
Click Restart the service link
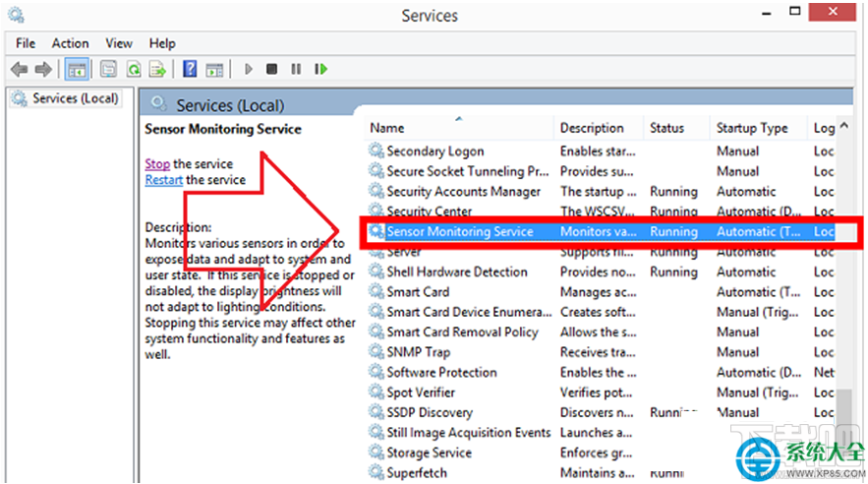coord(164,180)
